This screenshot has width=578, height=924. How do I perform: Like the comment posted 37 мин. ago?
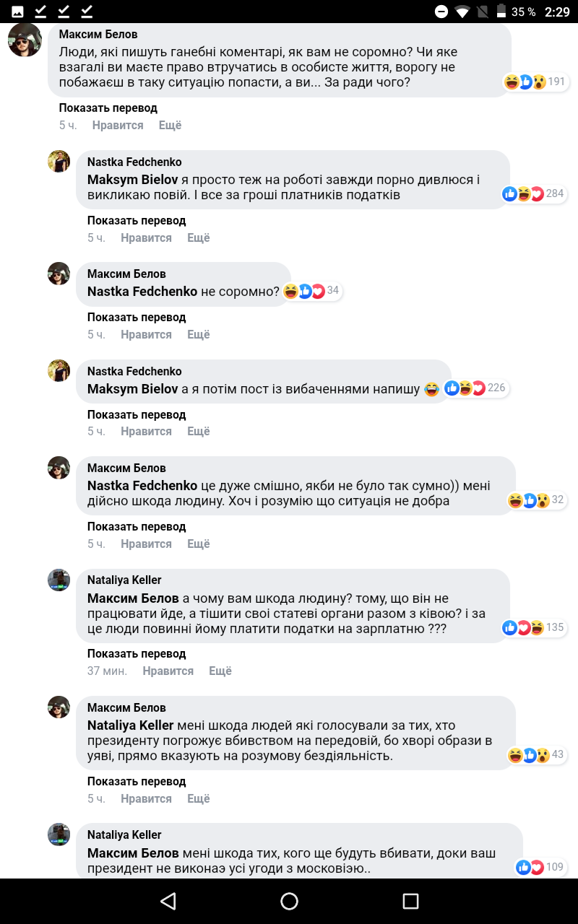pyautogui.click(x=168, y=671)
